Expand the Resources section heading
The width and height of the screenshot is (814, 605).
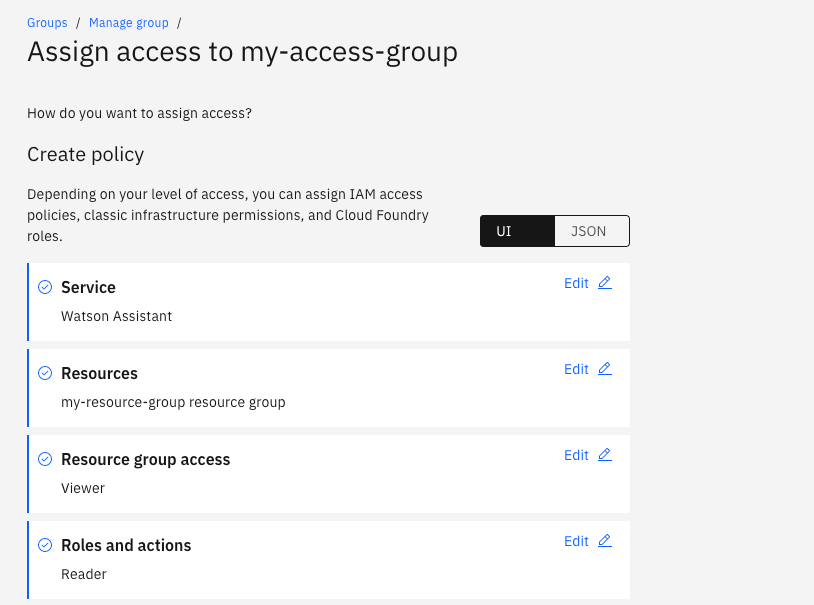pos(99,373)
